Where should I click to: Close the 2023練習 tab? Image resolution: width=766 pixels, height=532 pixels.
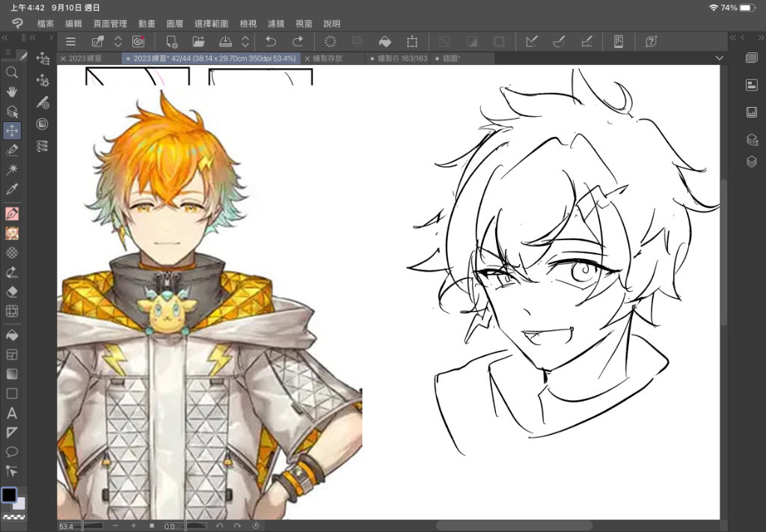point(63,58)
